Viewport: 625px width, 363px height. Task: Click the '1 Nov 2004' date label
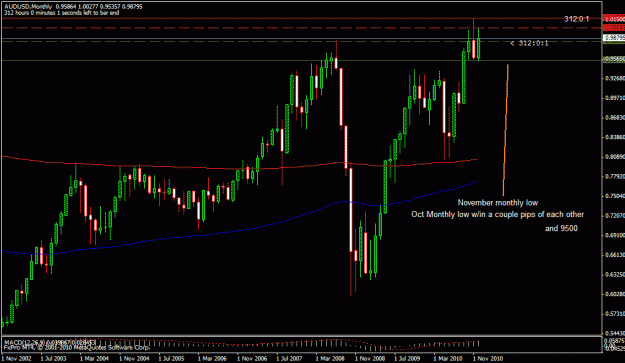pyautogui.click(x=134, y=359)
